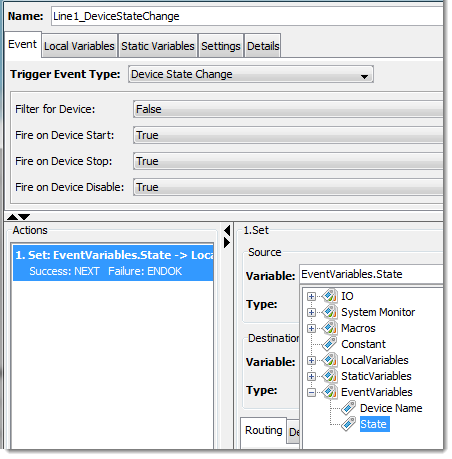Select the Set EventVariables.State action

point(113,263)
